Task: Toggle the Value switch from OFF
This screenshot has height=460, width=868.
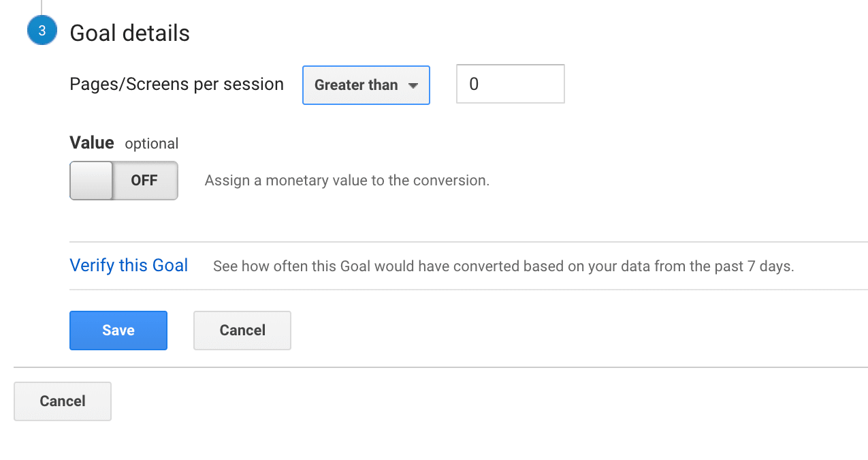Action: tap(124, 181)
